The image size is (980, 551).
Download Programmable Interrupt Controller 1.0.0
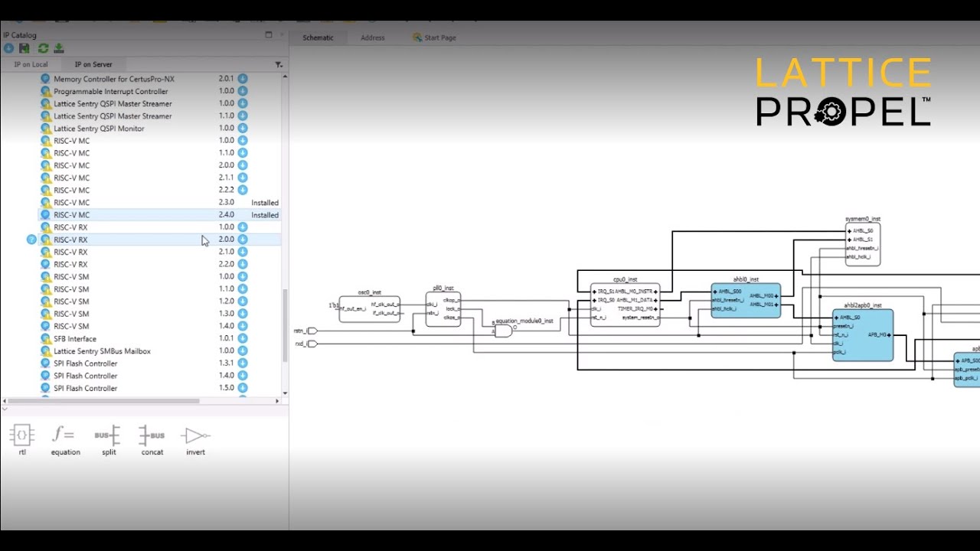pyautogui.click(x=243, y=91)
